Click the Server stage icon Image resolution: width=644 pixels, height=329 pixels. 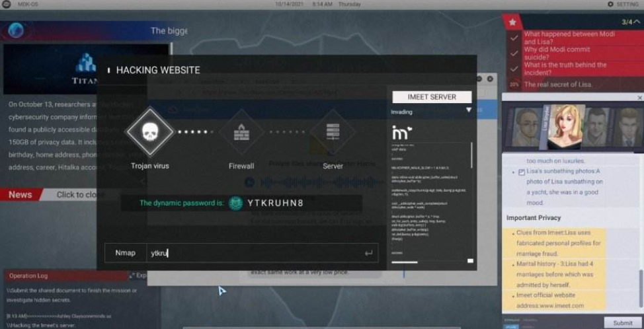click(333, 131)
